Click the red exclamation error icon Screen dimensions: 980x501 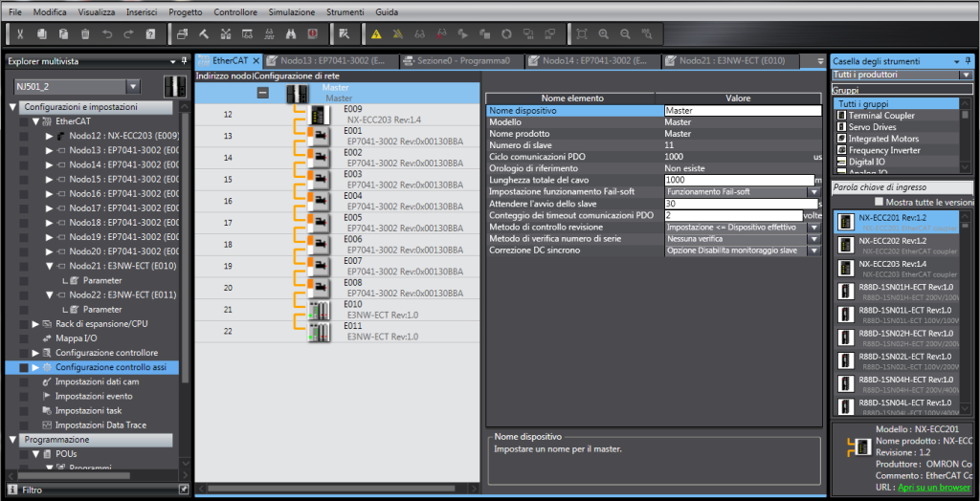(x=313, y=34)
